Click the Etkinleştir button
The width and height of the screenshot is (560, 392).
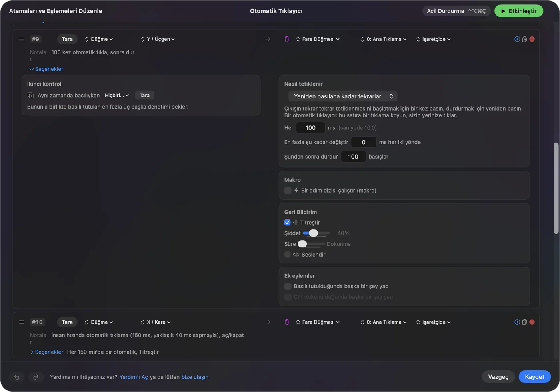tap(519, 11)
